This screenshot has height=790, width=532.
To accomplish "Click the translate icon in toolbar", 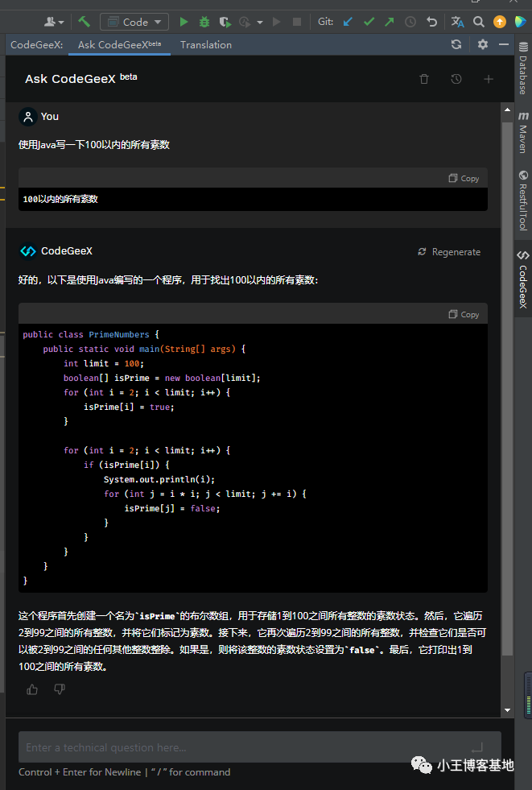I will click(457, 22).
